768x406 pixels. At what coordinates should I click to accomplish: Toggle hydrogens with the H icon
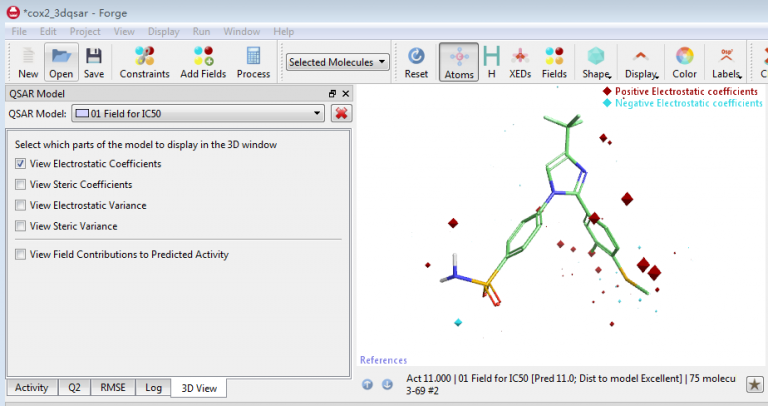[491, 62]
